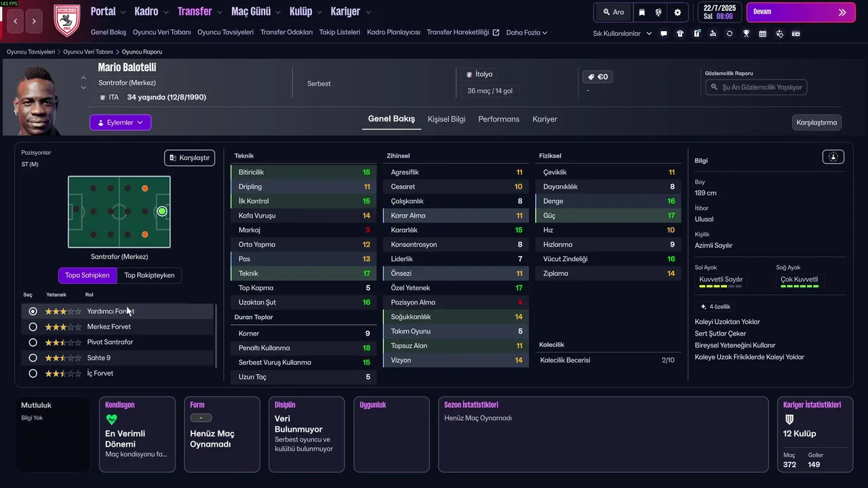Open Transfer Hareketliliği link
The height and width of the screenshot is (488, 868).
(x=462, y=33)
